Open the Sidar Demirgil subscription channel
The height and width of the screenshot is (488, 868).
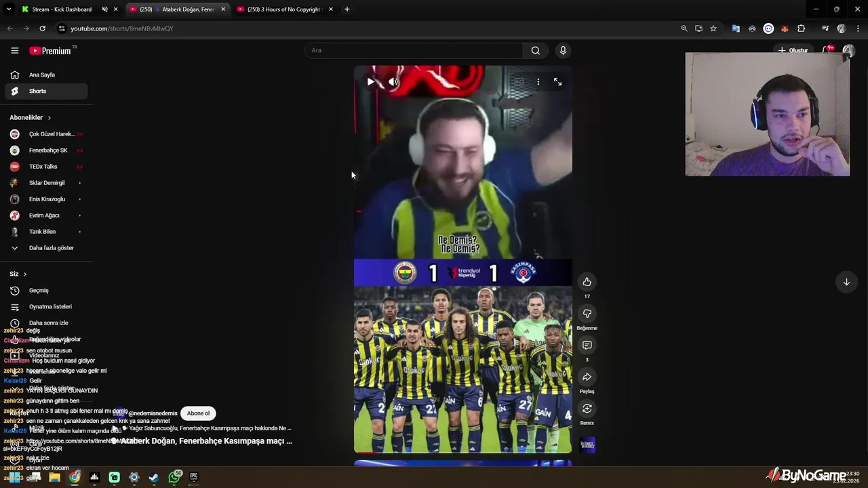click(46, 183)
